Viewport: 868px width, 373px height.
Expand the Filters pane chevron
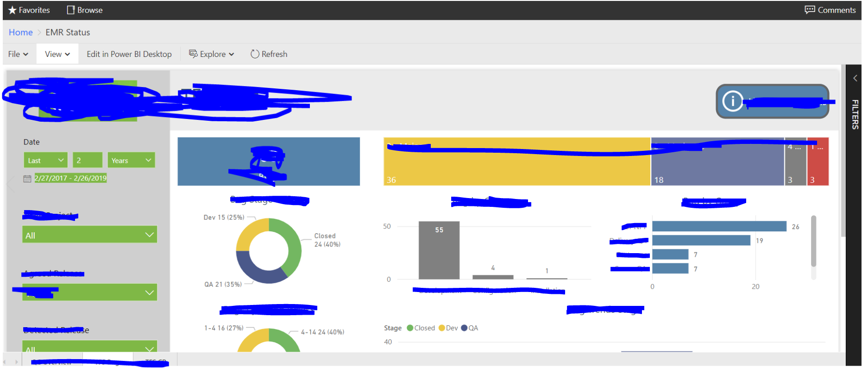click(855, 78)
